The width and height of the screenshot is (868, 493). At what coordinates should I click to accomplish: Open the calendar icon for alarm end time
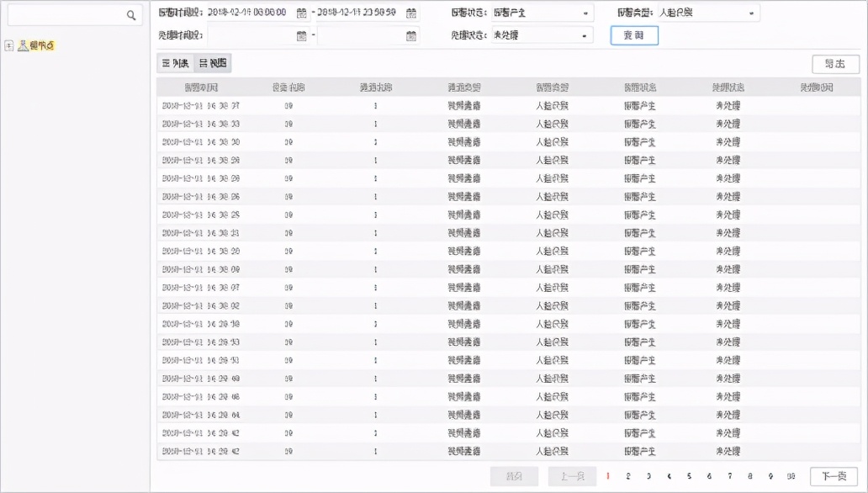pyautogui.click(x=411, y=13)
